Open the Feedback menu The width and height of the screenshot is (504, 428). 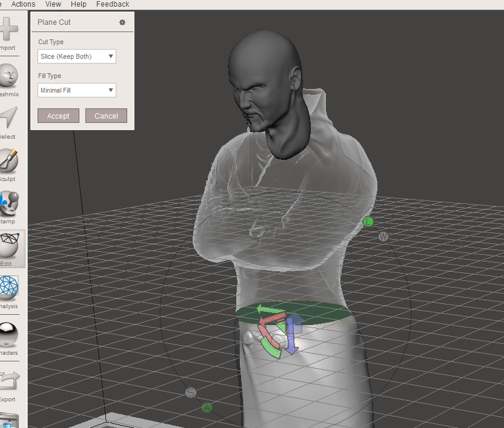click(113, 4)
